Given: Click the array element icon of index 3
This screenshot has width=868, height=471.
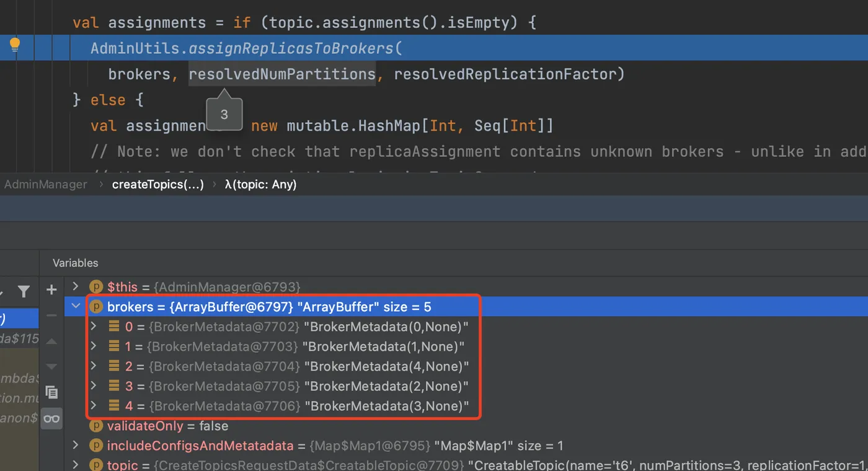Looking at the screenshot, I should click(114, 385).
